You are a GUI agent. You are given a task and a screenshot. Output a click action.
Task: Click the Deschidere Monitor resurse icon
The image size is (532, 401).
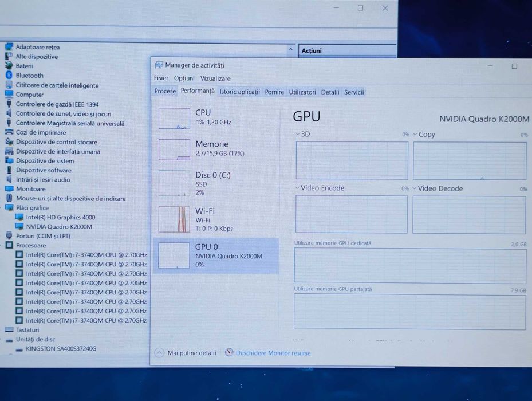tap(230, 352)
